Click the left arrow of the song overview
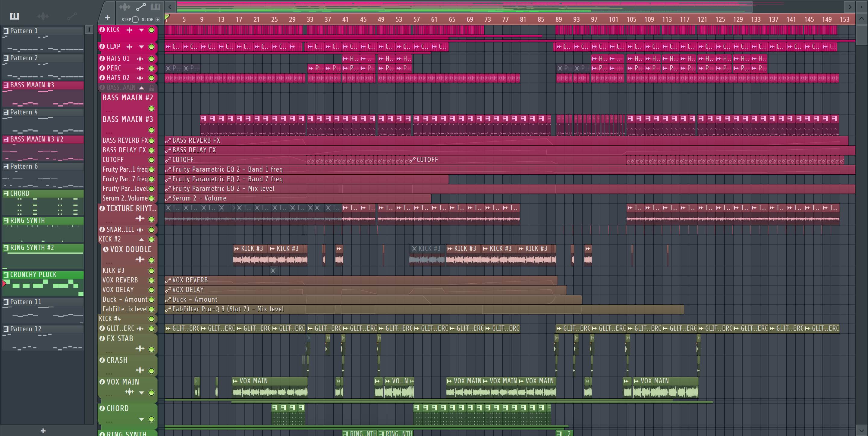 170,7
